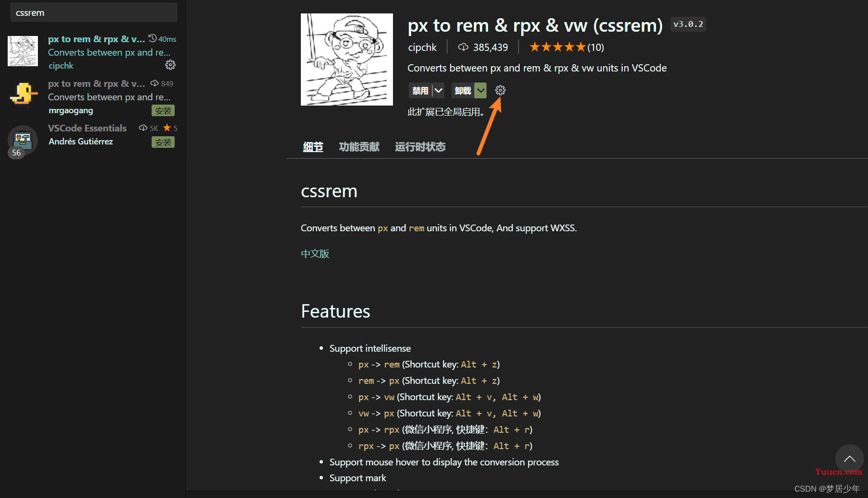Click the cipchk publisher name in the header
868x498 pixels.
(422, 47)
